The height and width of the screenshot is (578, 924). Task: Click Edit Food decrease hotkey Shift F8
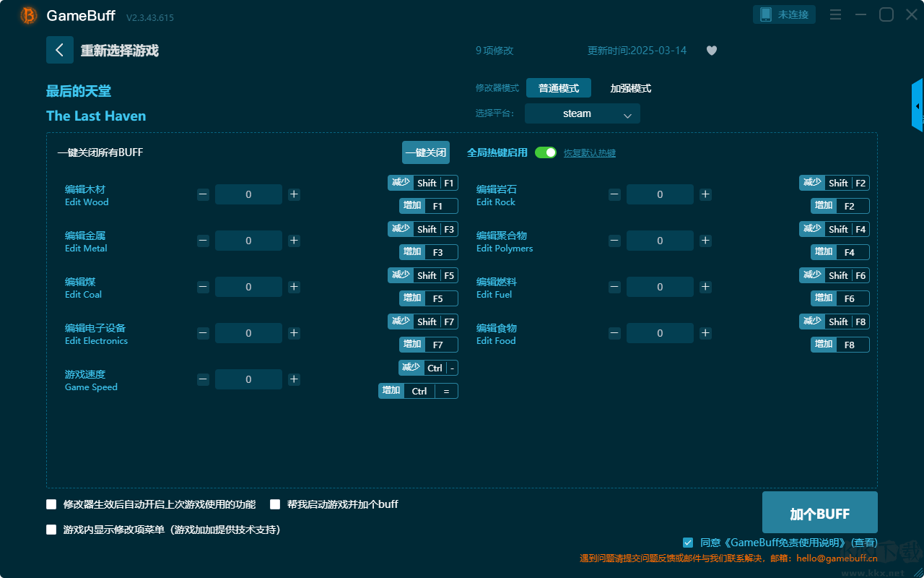point(834,322)
